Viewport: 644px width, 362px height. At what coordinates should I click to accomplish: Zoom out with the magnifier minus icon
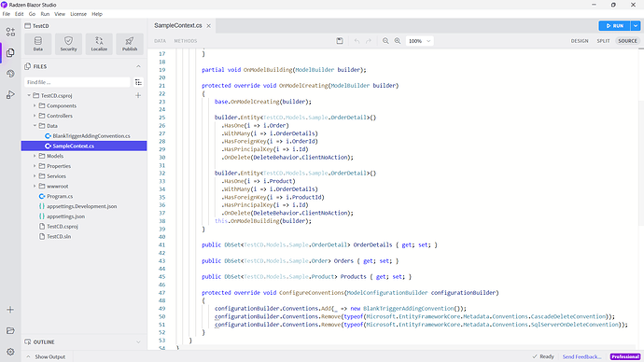(385, 41)
